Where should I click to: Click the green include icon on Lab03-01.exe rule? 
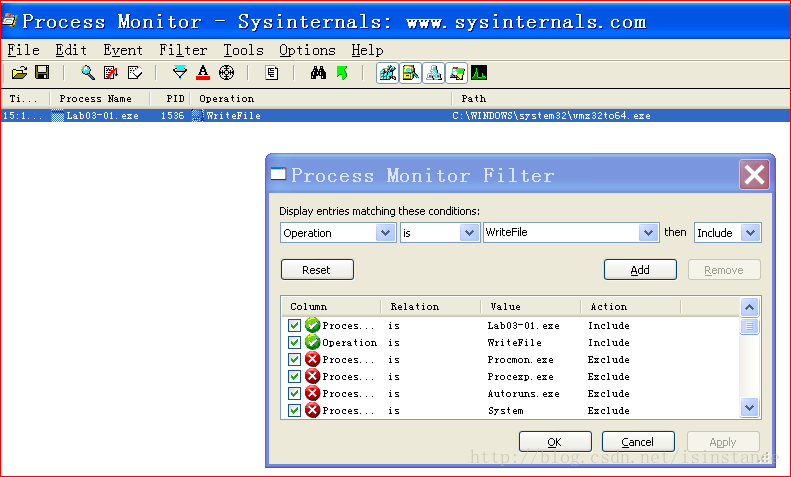point(312,325)
